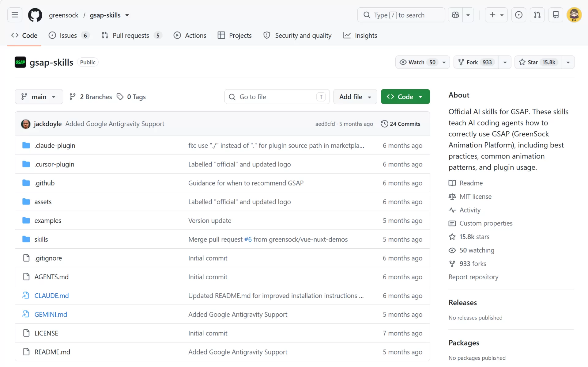View the 24 Commits history
The height and width of the screenshot is (367, 588).
pos(401,124)
